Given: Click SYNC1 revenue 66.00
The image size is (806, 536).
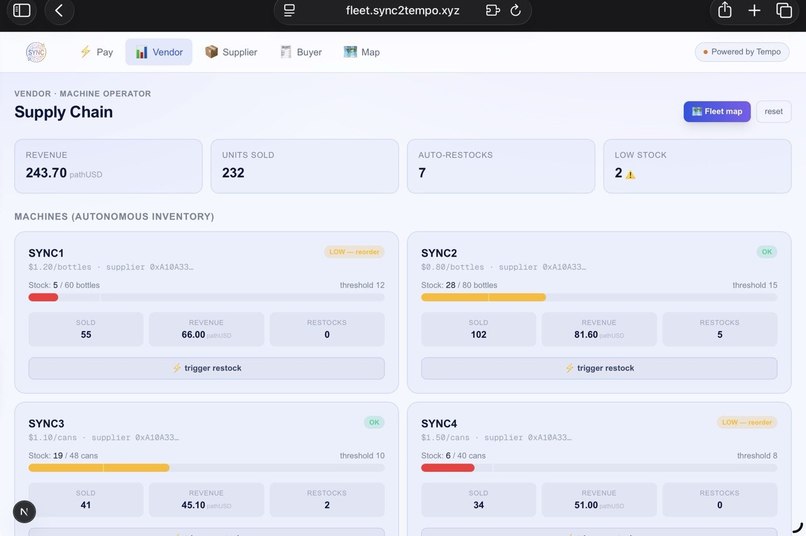Looking at the screenshot, I should 193,335.
